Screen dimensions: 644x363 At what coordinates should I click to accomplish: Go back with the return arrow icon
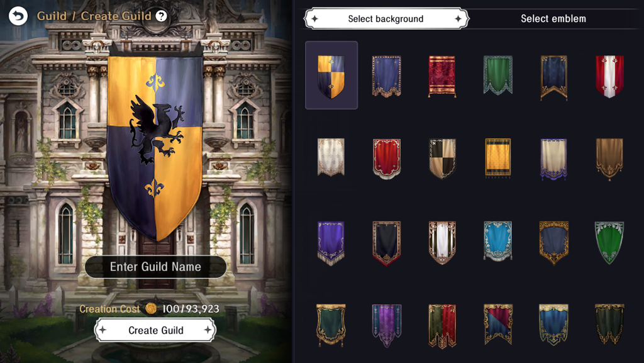[x=18, y=16]
